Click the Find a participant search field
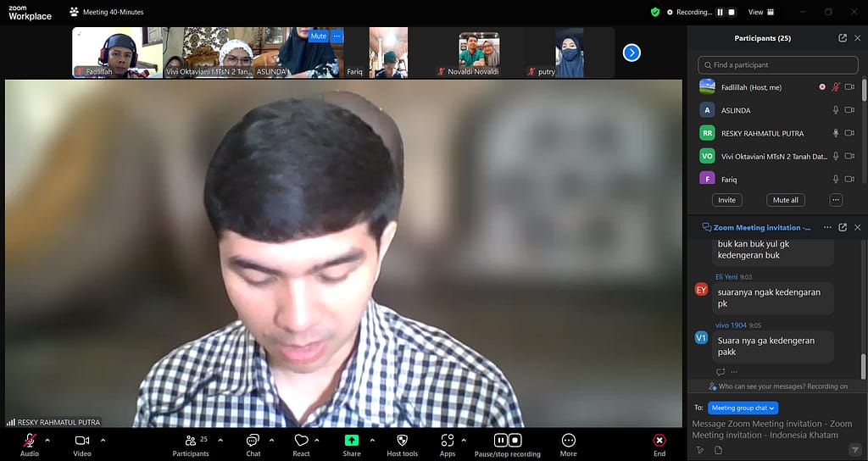Image resolution: width=868 pixels, height=461 pixels. click(x=776, y=64)
